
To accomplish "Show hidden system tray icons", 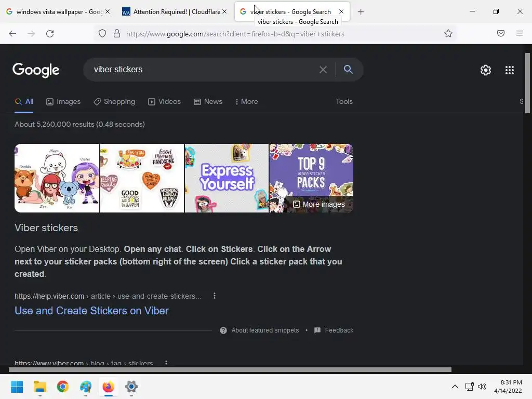I will pos(455,387).
